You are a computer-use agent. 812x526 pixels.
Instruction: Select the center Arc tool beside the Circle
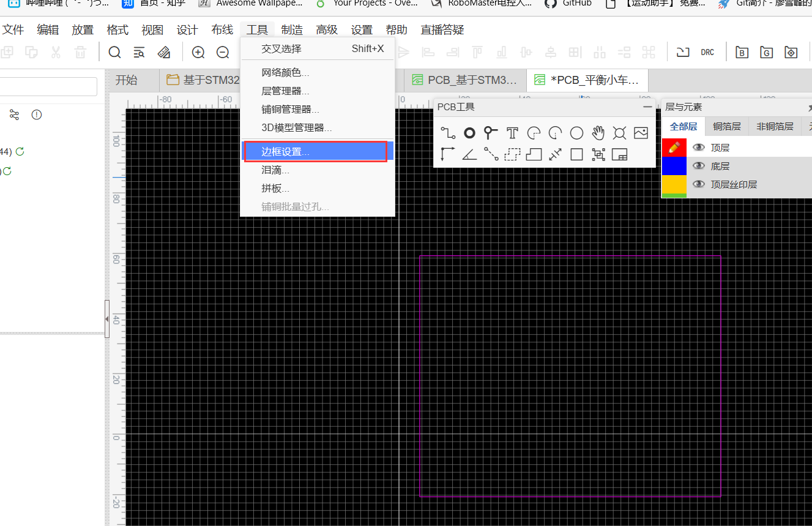coord(555,133)
